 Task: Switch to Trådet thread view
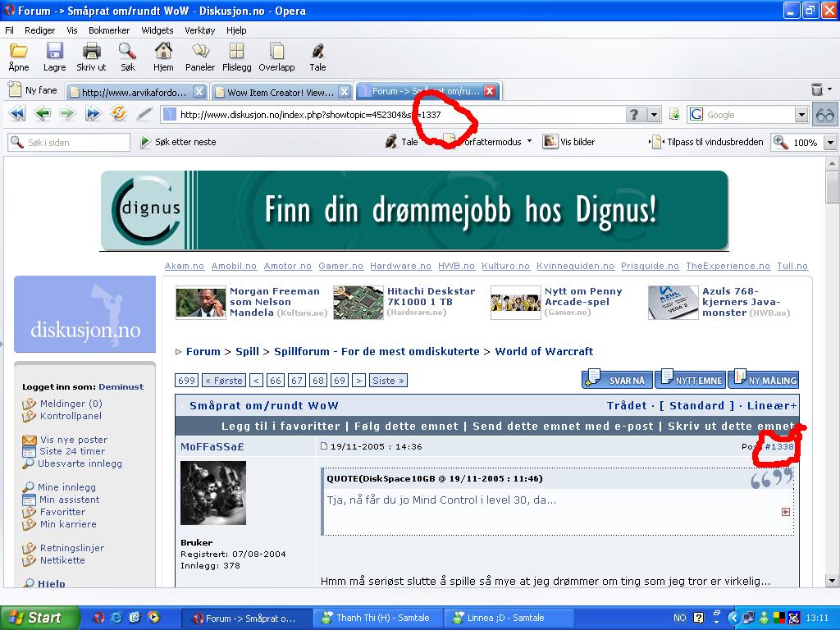point(627,405)
